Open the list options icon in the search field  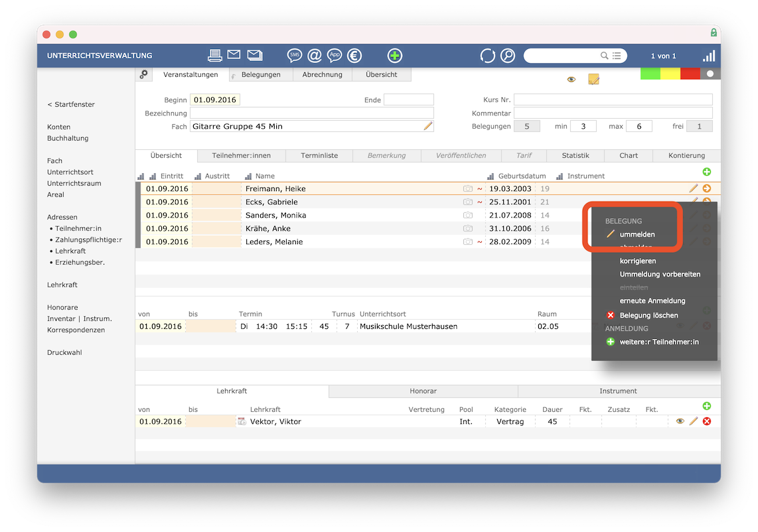pyautogui.click(x=617, y=56)
